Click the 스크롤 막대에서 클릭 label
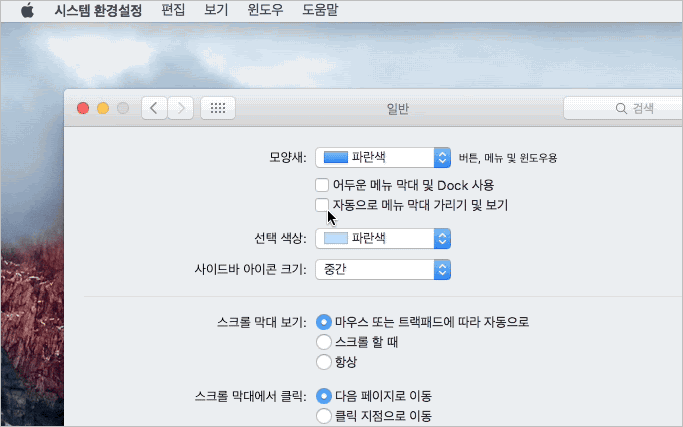This screenshot has height=427, width=683. click(x=250, y=396)
